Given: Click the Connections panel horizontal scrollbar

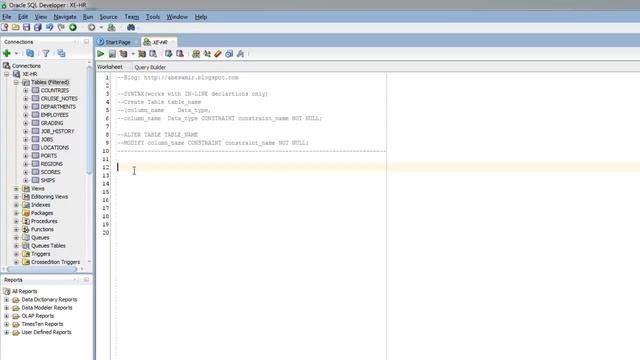Looking at the screenshot, I should click(42, 269).
